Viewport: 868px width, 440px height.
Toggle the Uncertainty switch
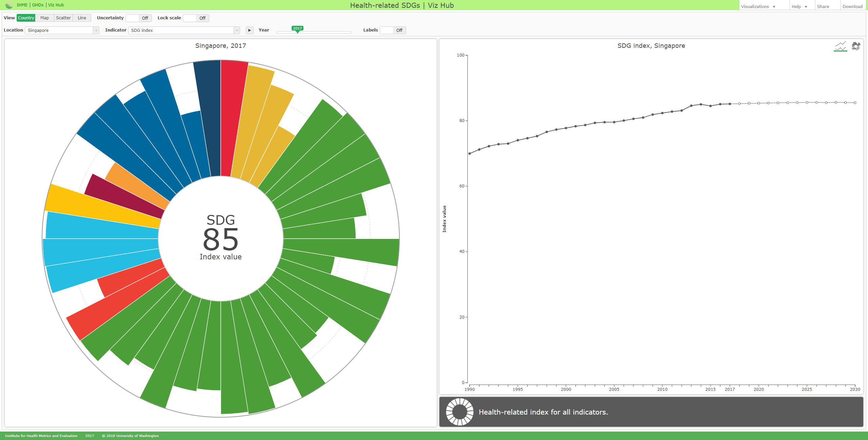click(x=138, y=18)
